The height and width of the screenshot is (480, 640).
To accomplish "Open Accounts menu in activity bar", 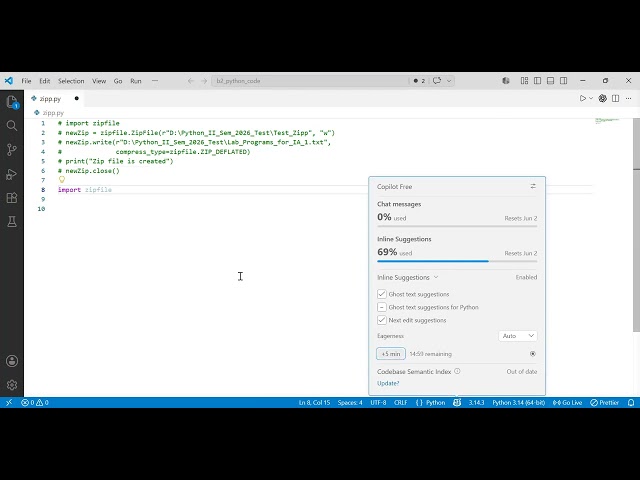I will pos(12,361).
